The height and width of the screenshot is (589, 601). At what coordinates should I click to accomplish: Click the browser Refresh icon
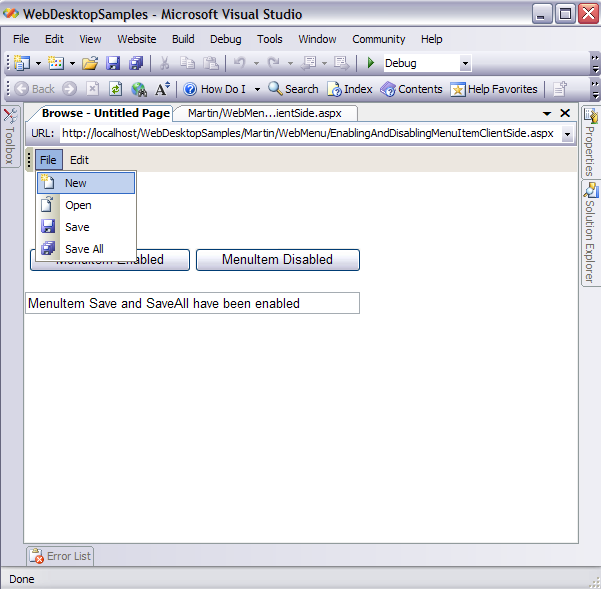click(115, 89)
